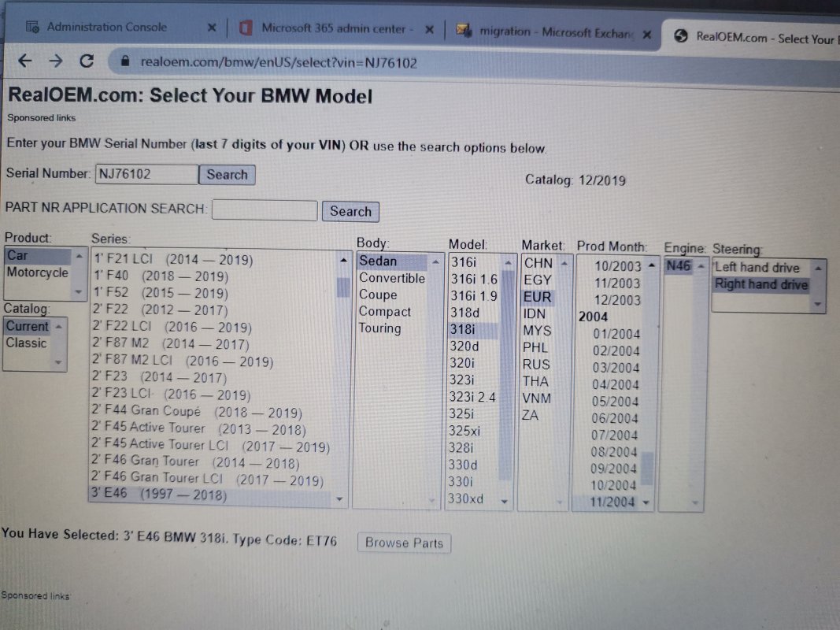Select series 1' F40 (2018 — 2019)

(x=214, y=276)
